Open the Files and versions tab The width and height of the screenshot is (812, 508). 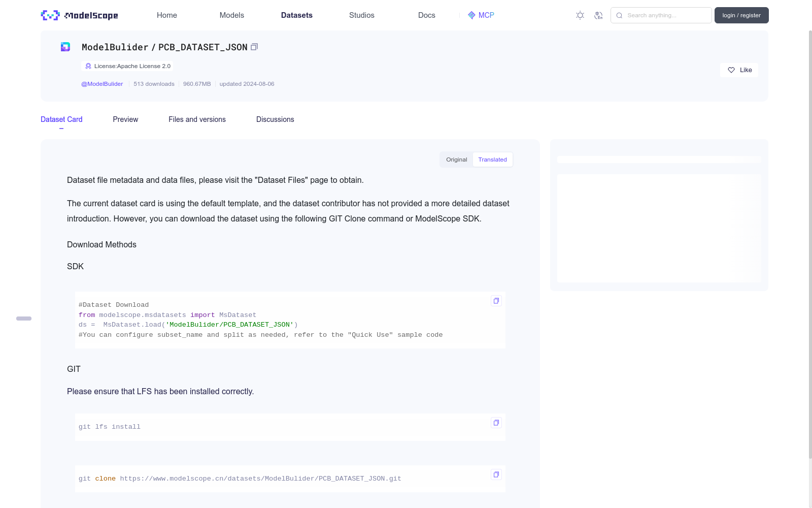coord(197,119)
